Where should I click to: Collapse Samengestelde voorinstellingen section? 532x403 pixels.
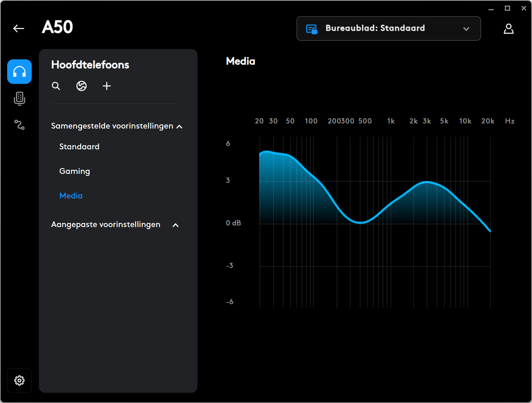click(x=179, y=127)
